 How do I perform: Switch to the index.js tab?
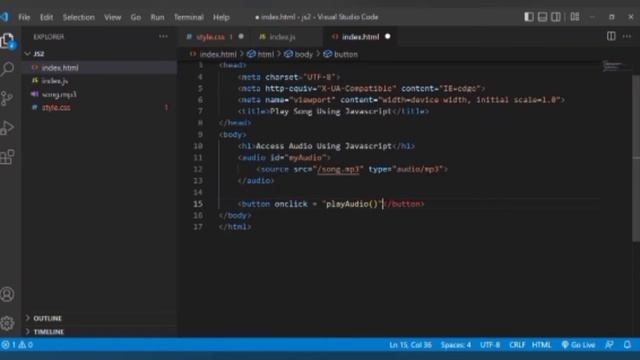click(282, 37)
